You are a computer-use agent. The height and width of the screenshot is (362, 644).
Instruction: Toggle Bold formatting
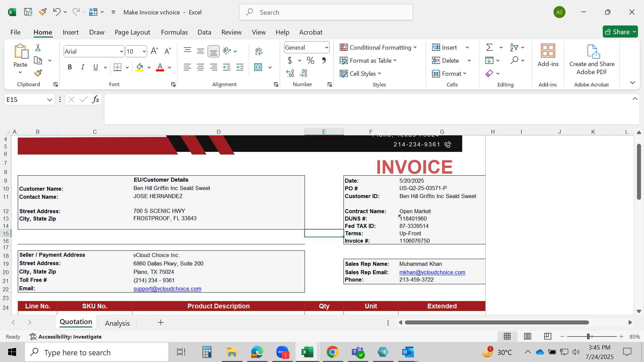tap(70, 67)
